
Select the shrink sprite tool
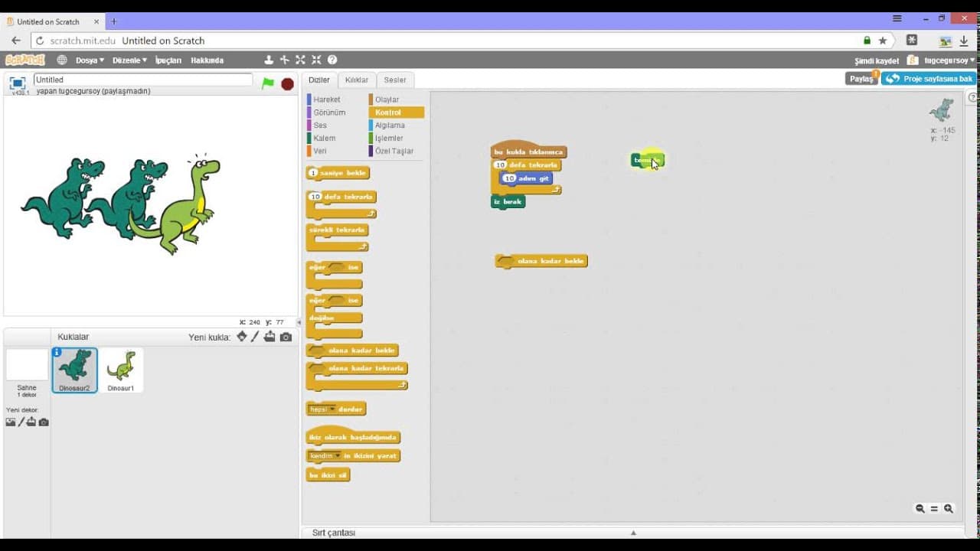(x=316, y=60)
